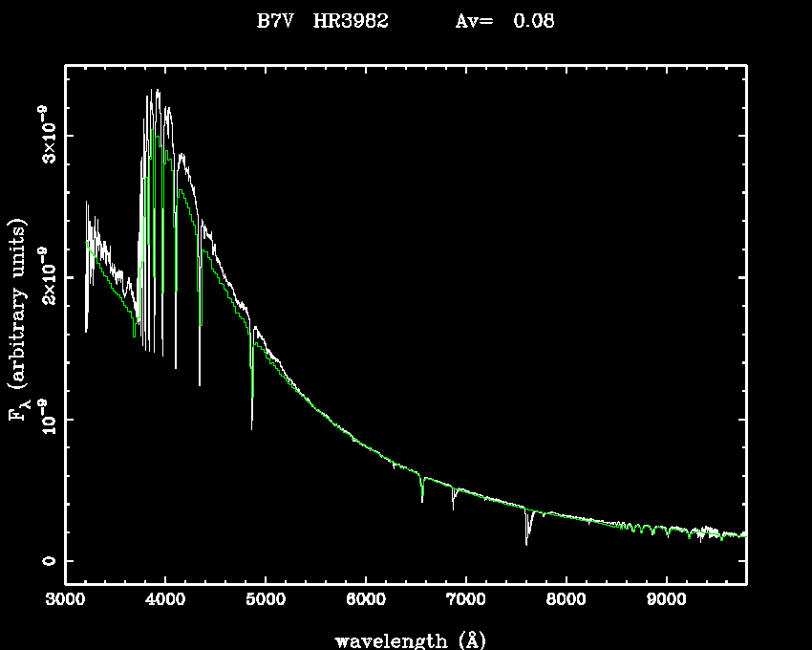The height and width of the screenshot is (650, 812).
Task: Click the B7V spectral type in title
Action: pos(275,21)
